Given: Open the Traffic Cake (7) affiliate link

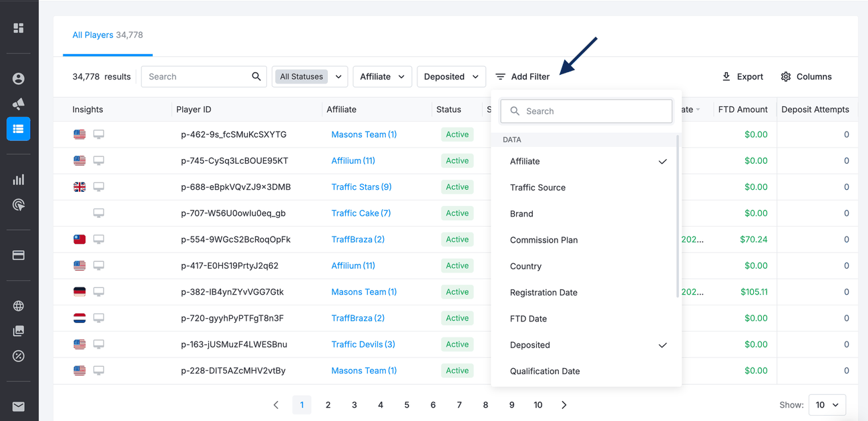Looking at the screenshot, I should click(x=361, y=213).
